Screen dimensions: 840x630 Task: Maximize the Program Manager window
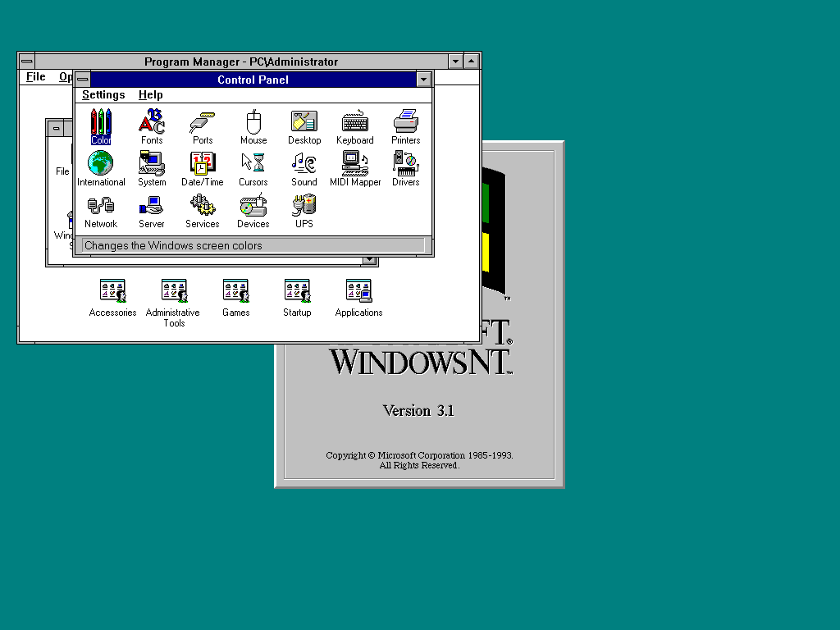(472, 61)
